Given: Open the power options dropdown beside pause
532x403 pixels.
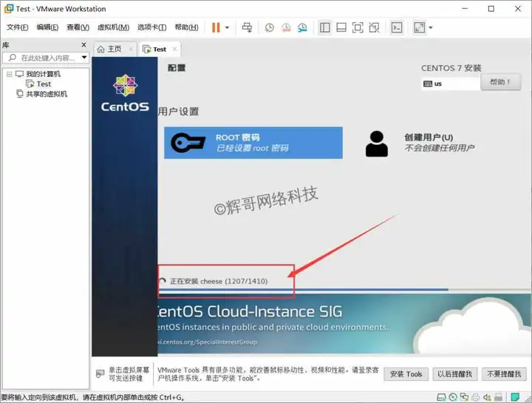Looking at the screenshot, I should (x=227, y=27).
